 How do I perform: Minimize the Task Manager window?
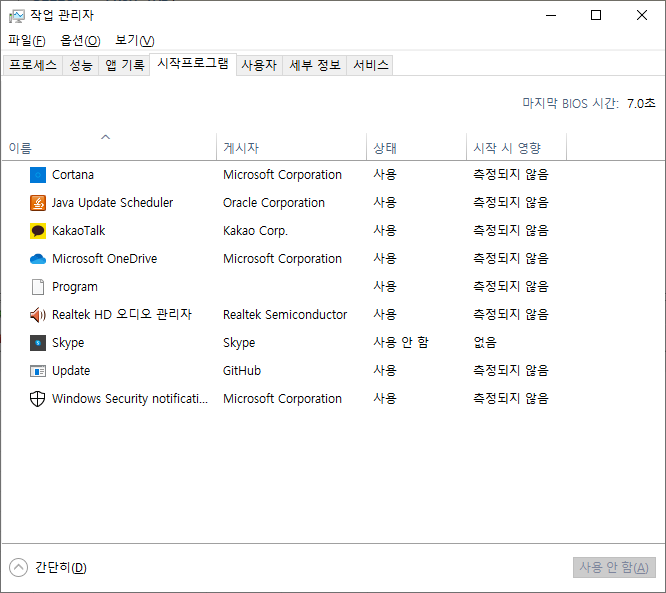point(551,16)
